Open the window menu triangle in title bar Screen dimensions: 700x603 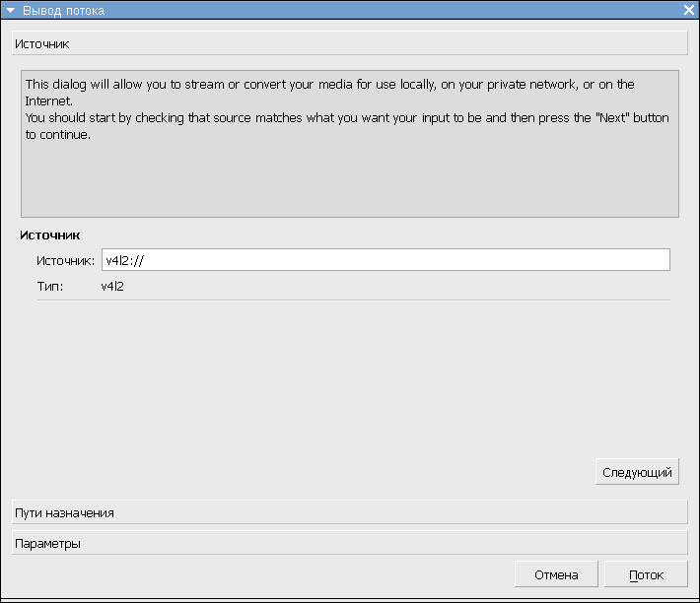[x=10, y=10]
